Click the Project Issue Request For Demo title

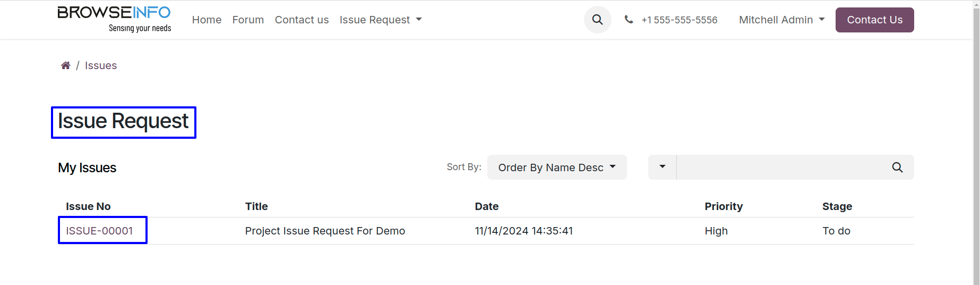[325, 231]
